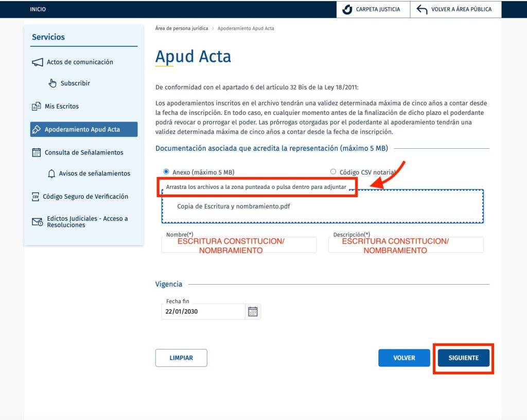Open Apoderamiento Apud Acta in sidebar
The width and height of the screenshot is (527, 420).
pos(83,130)
